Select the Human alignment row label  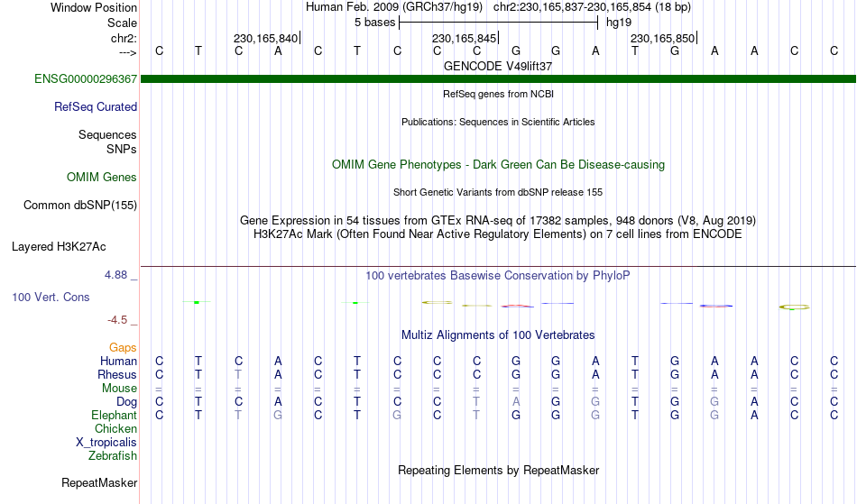coord(118,362)
